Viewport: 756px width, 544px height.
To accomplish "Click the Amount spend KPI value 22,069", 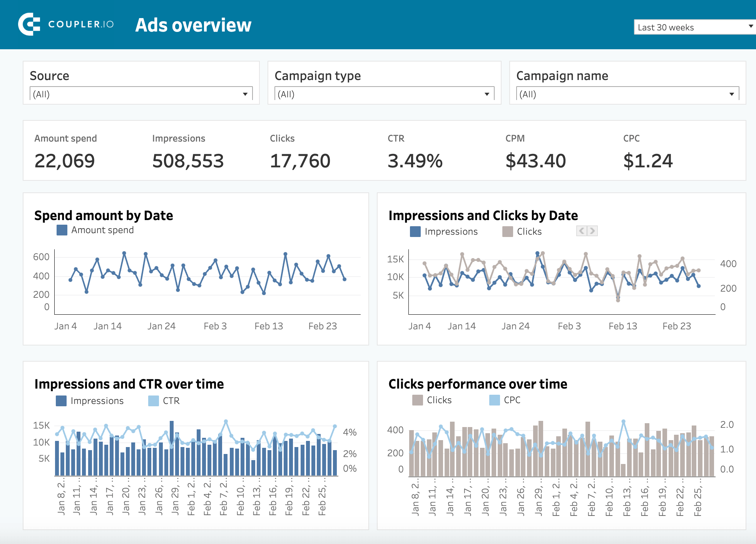I will click(65, 161).
